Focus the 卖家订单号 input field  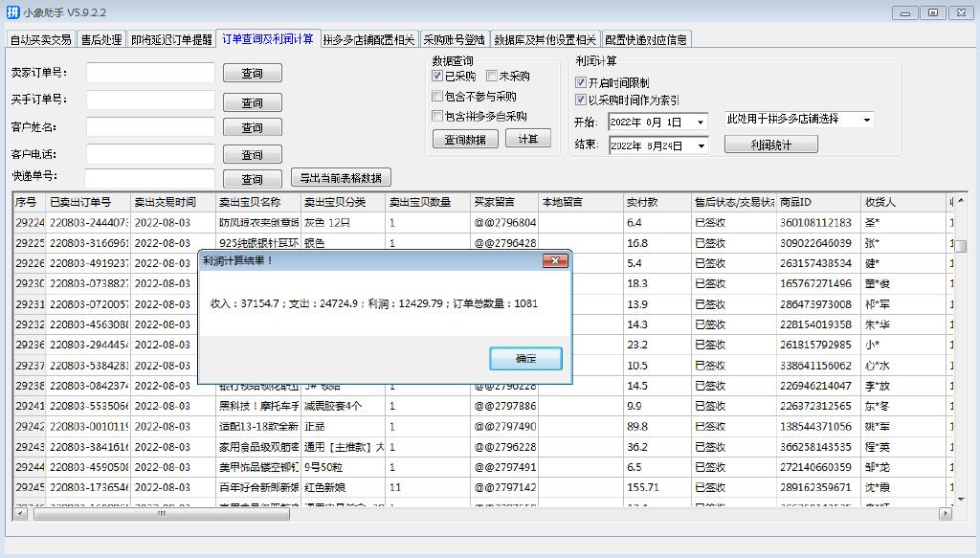point(150,73)
